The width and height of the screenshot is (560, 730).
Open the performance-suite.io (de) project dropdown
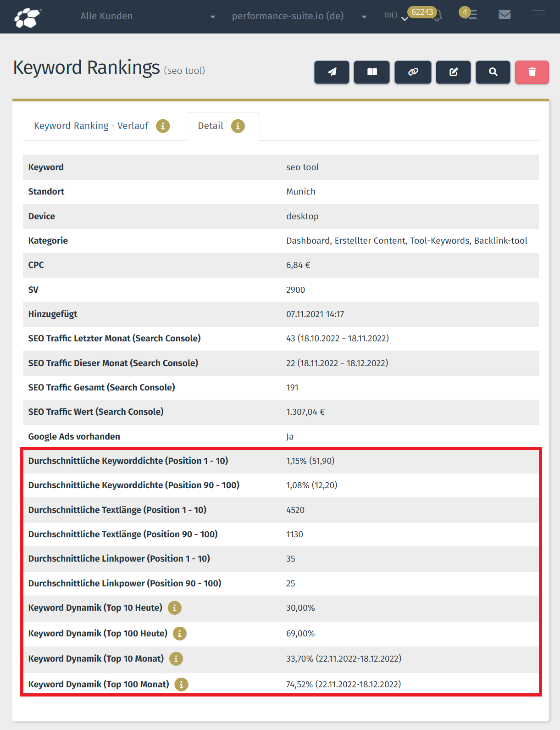[299, 16]
